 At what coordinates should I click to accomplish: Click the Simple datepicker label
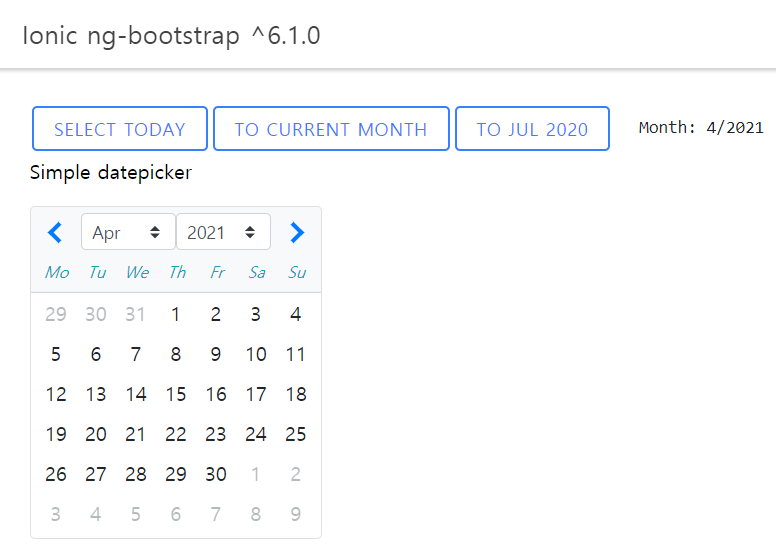(110, 173)
